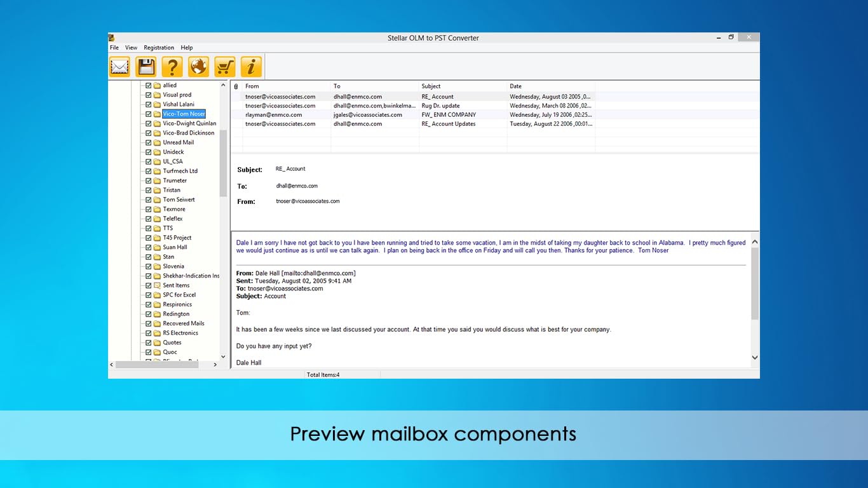Screen dimensions: 868x488
Task: Click the floppy disk save icon
Action: pyautogui.click(x=146, y=66)
